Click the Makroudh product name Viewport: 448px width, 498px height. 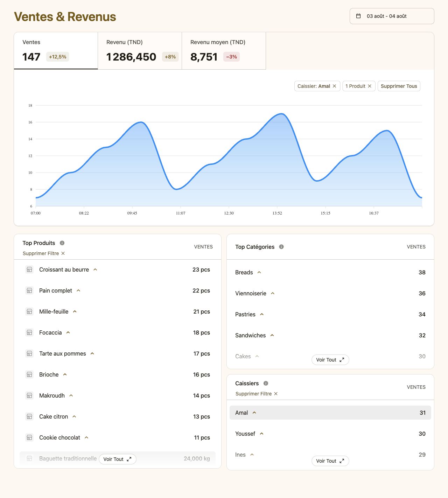point(52,395)
